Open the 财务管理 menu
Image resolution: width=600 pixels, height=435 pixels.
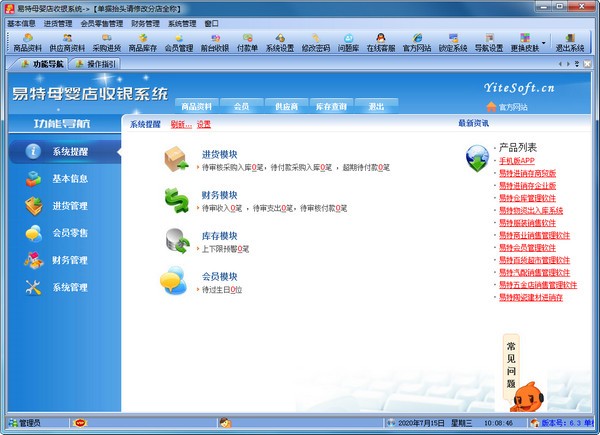[x=145, y=23]
